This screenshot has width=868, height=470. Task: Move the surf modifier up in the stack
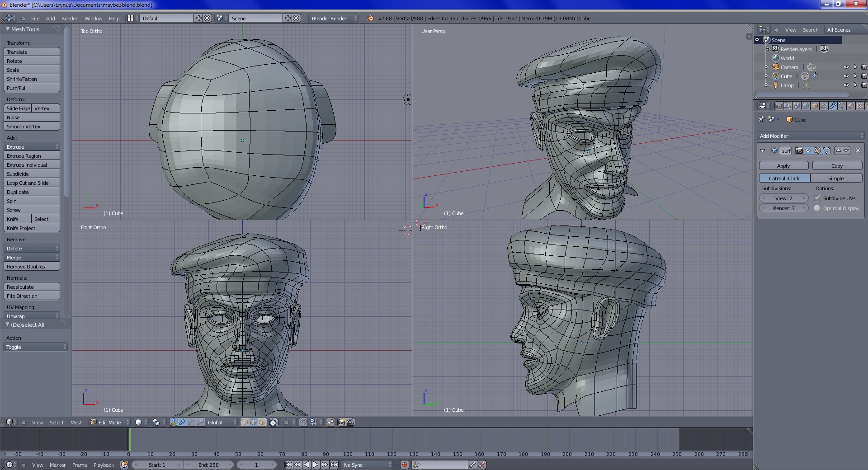pyautogui.click(x=838, y=150)
